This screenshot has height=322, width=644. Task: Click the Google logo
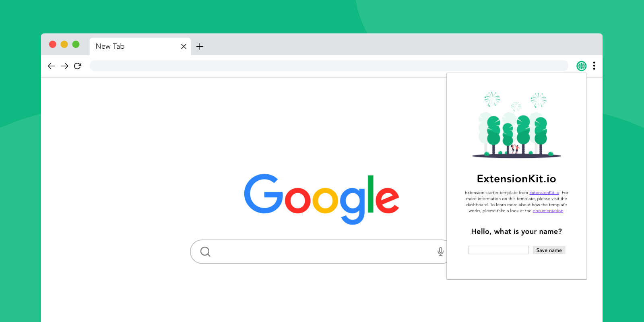[x=322, y=199]
